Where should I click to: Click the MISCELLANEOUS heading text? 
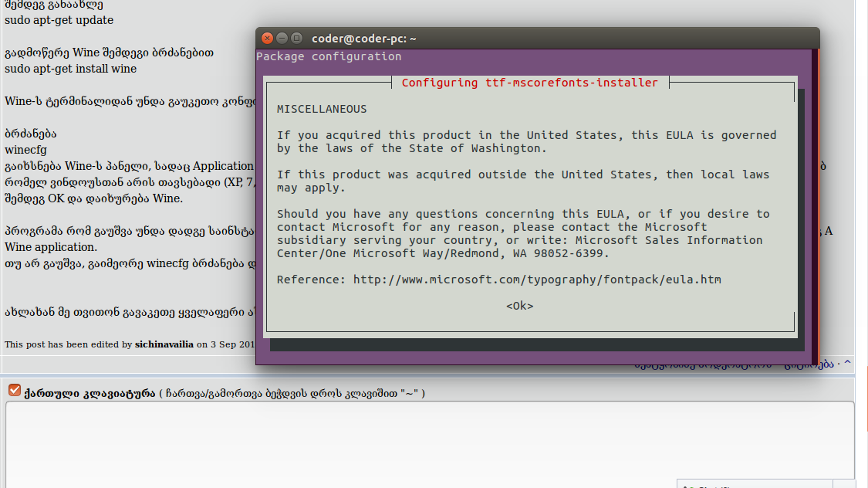click(322, 109)
